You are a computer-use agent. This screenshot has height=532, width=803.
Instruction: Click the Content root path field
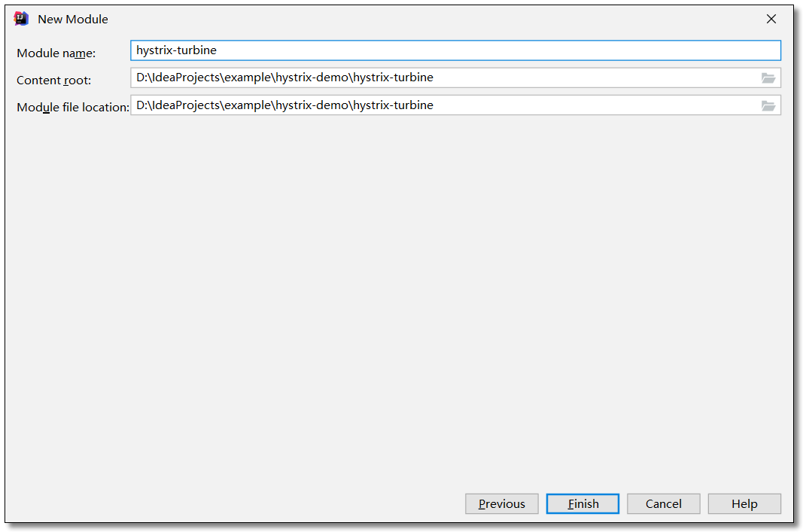[x=455, y=78]
